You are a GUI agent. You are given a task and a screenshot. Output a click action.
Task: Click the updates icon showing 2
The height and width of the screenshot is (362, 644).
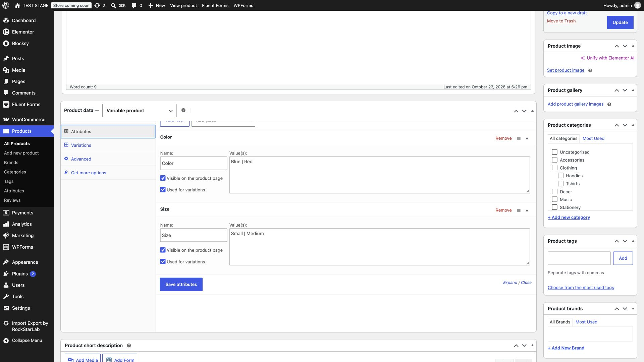tap(100, 5)
